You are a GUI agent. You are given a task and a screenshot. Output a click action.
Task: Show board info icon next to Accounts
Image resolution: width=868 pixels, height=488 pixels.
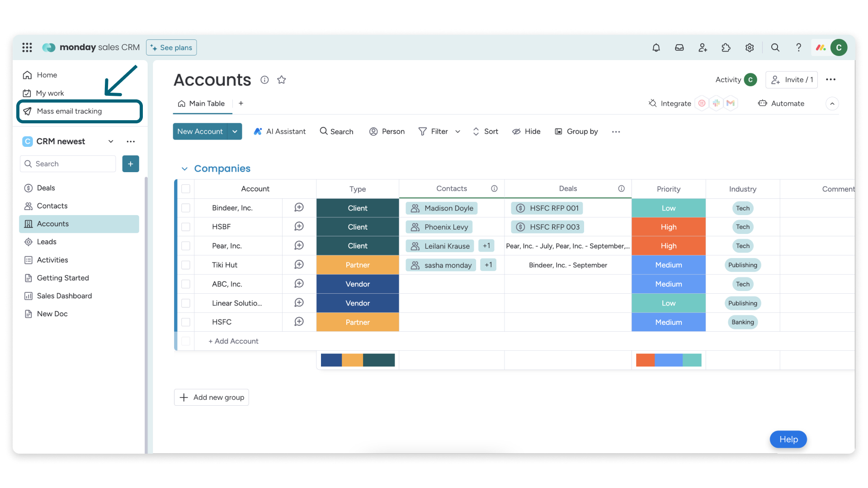click(264, 80)
